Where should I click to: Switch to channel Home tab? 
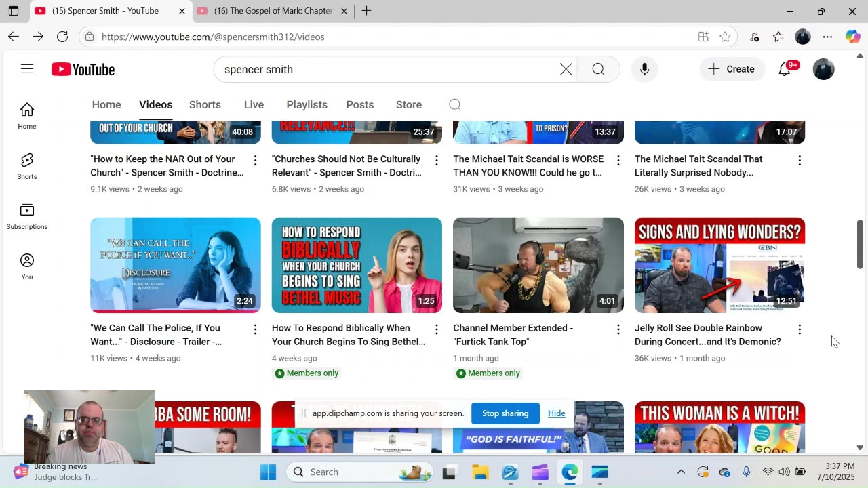pyautogui.click(x=106, y=104)
